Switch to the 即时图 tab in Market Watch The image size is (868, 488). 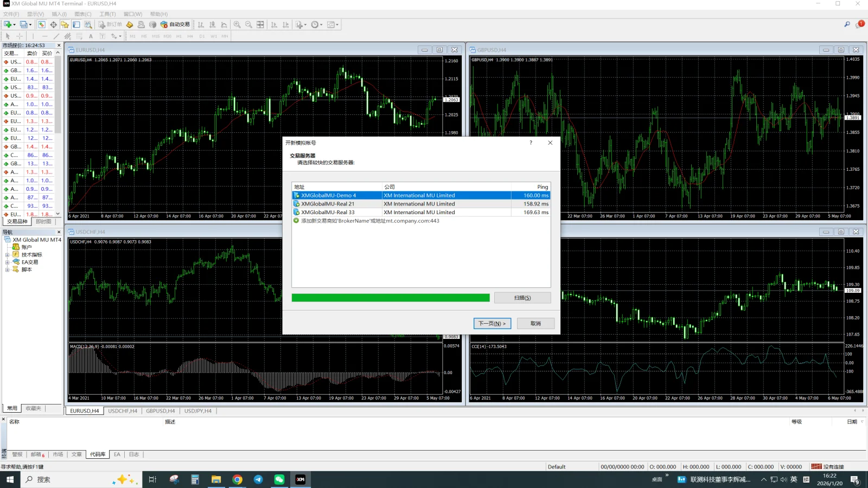point(43,222)
